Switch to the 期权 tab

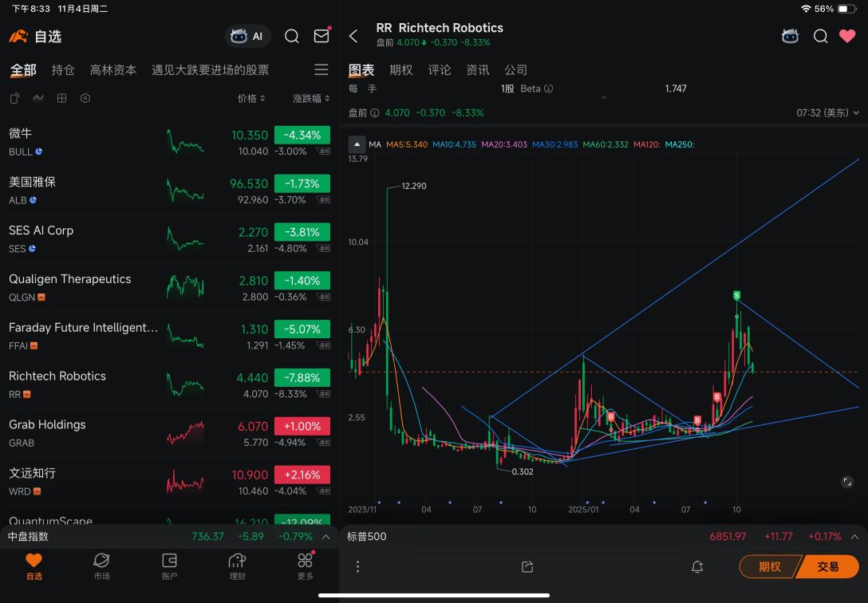point(400,70)
